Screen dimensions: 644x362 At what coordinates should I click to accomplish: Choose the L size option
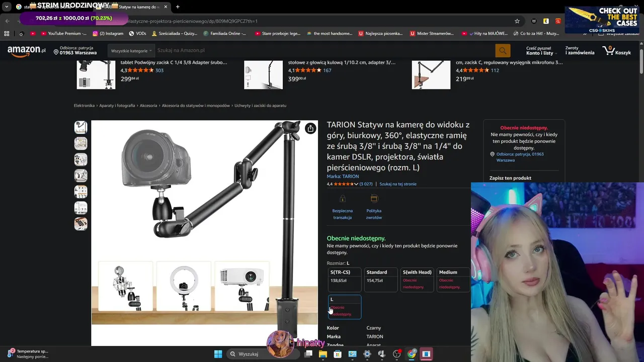pyautogui.click(x=345, y=307)
